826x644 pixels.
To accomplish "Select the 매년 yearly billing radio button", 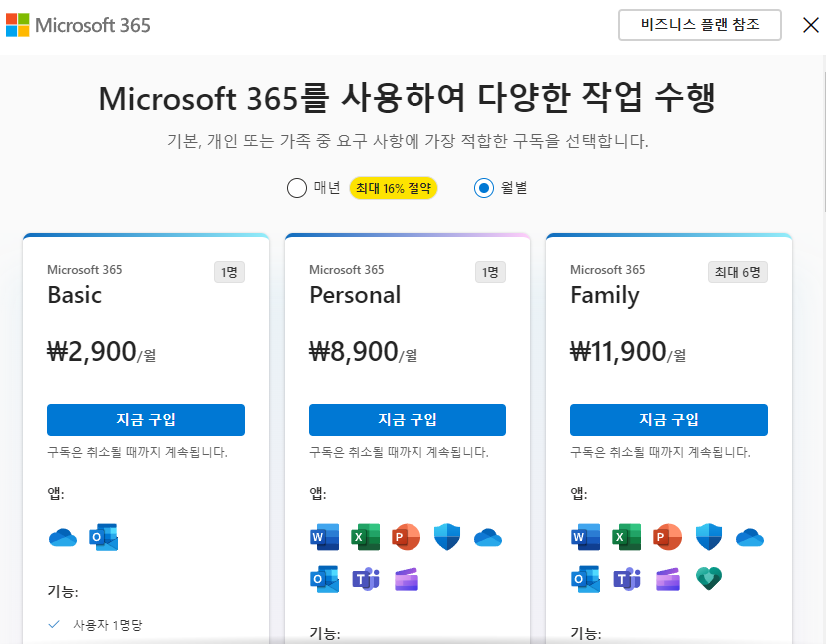I will pyautogui.click(x=296, y=188).
